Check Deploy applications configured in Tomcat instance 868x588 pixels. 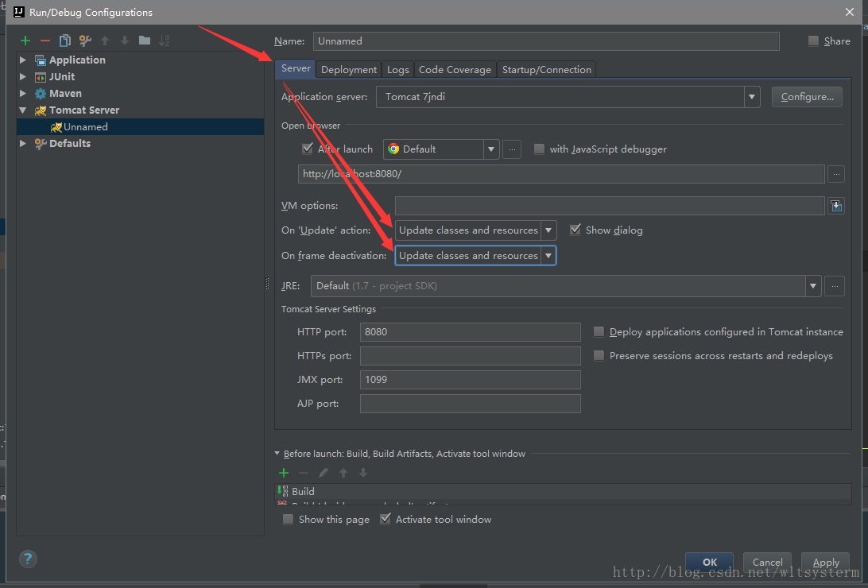(599, 331)
